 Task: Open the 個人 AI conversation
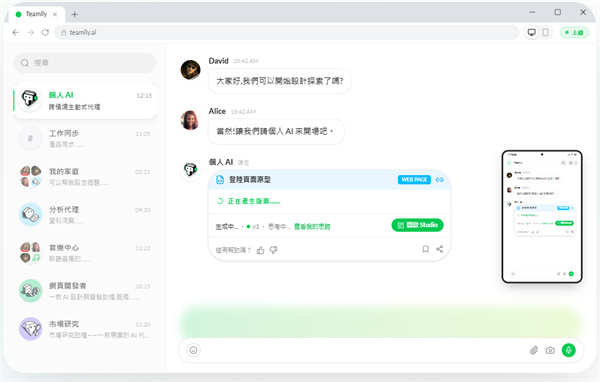tap(85, 101)
